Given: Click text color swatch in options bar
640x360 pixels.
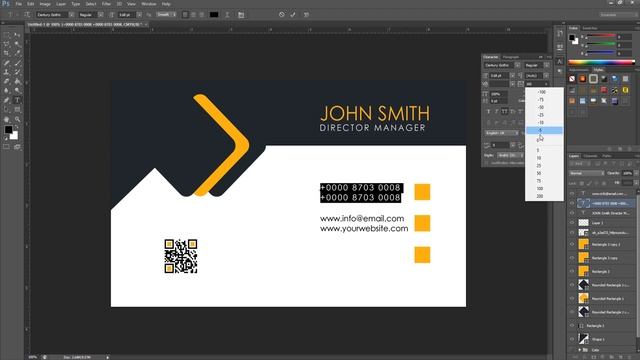Looking at the screenshot, I should point(214,15).
